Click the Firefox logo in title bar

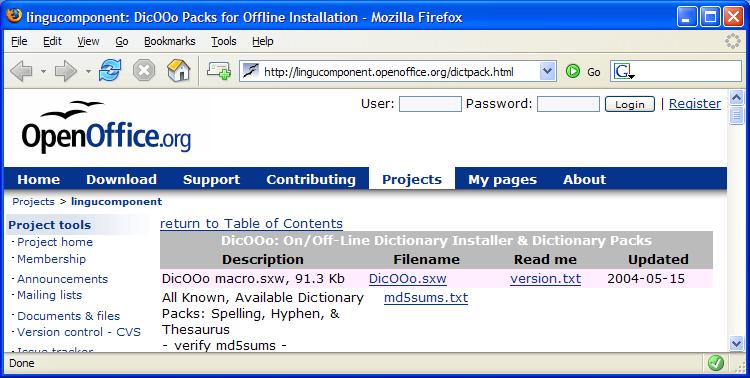14,16
